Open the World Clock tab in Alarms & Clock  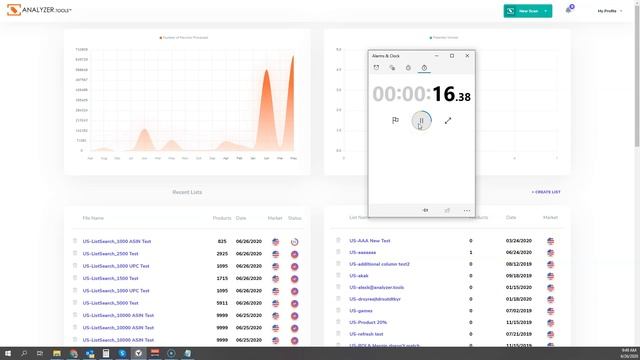pos(392,68)
